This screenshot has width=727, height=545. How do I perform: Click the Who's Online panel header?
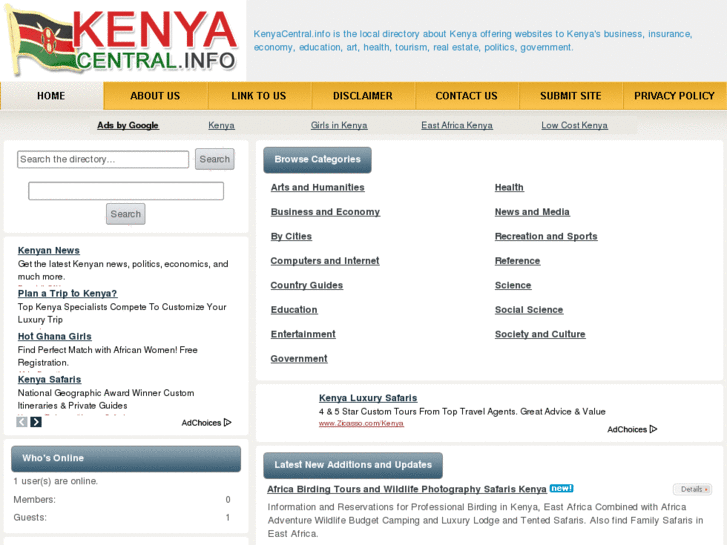point(126,459)
